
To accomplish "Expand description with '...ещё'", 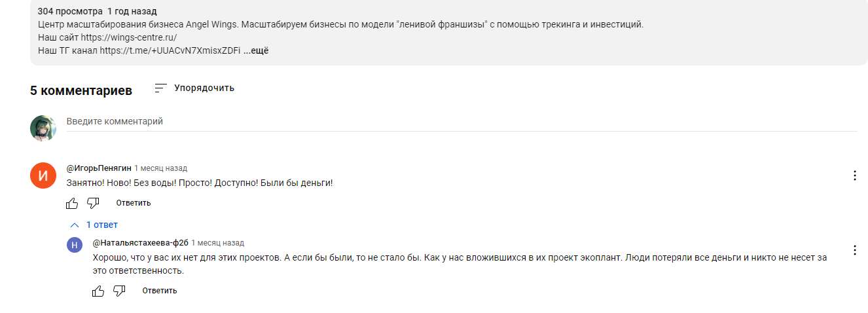I will click(x=256, y=50).
